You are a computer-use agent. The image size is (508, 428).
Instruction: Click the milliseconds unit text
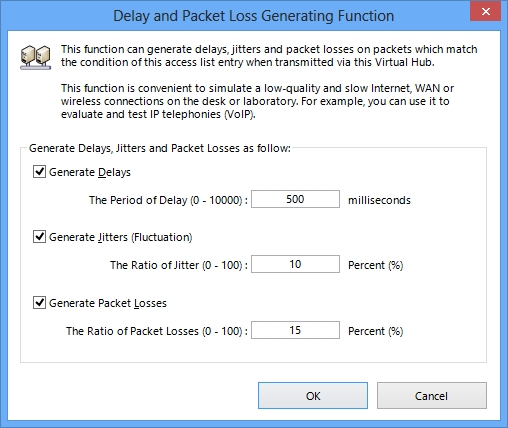click(379, 200)
